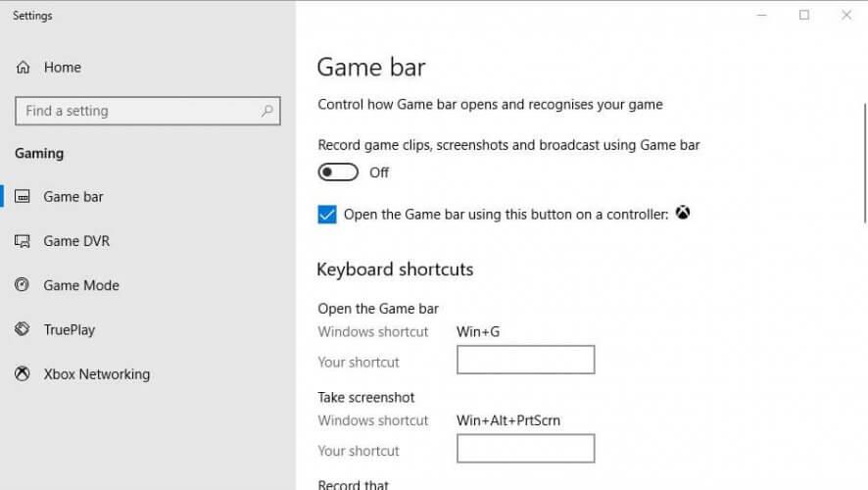This screenshot has width=868, height=490.
Task: Click Your shortcut field for Open Game bar
Action: pos(526,360)
